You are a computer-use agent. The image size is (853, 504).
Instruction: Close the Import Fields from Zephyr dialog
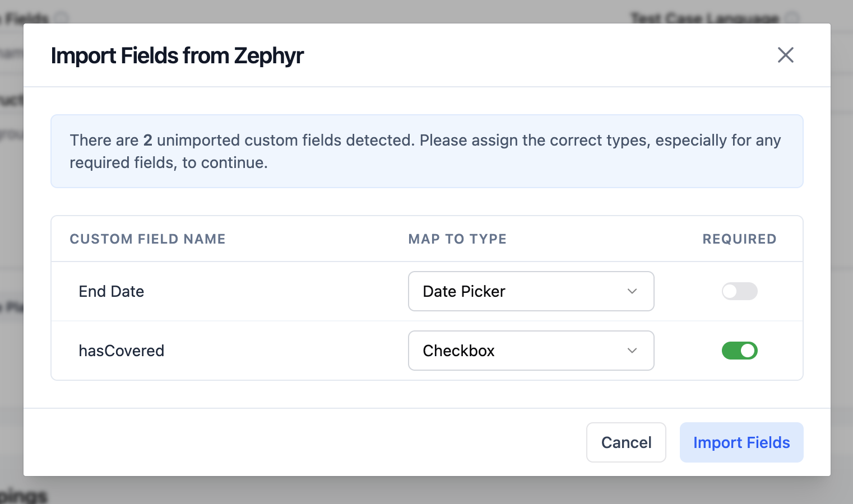click(785, 55)
